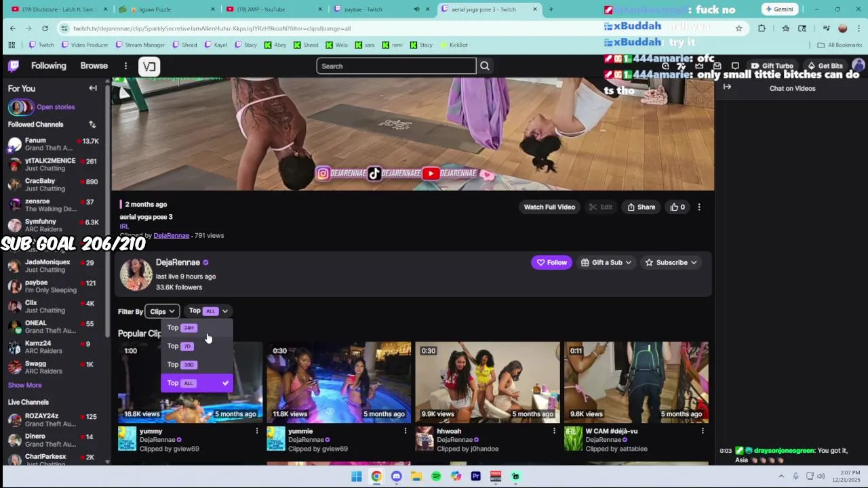
Task: Open the Top ALL range dropdown
Action: coord(208,311)
